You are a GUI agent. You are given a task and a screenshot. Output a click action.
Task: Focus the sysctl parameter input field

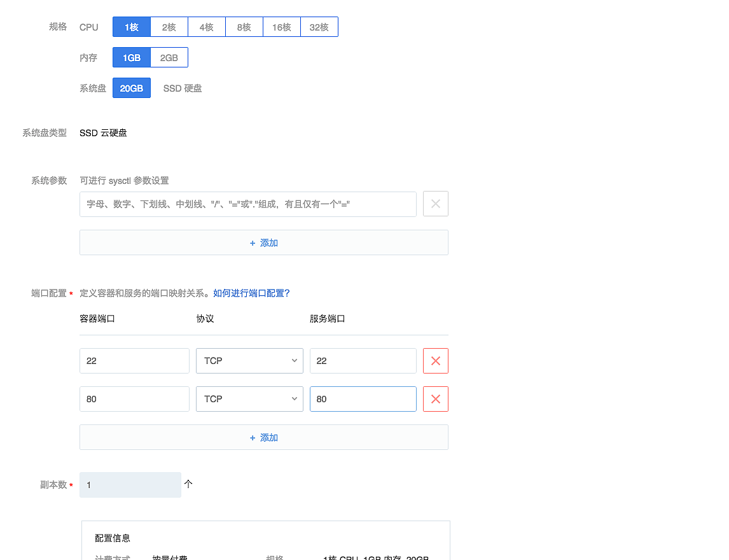(x=247, y=204)
